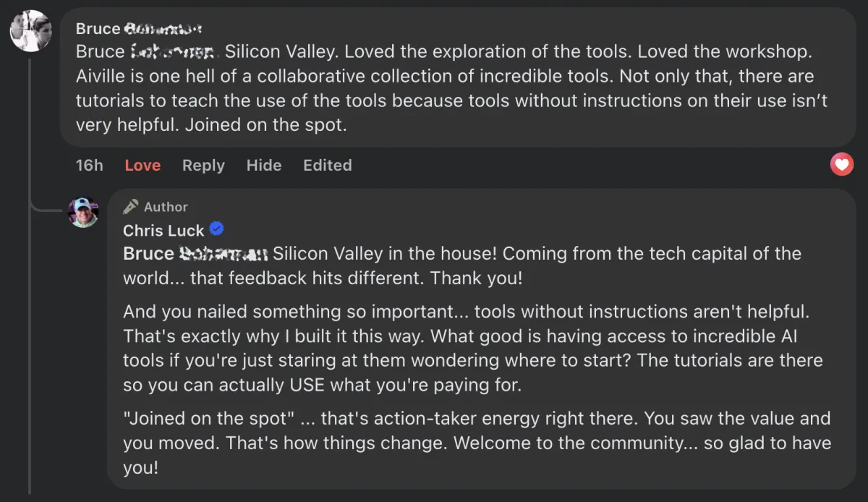
Task: View edit history via Edited
Action: pyautogui.click(x=327, y=165)
